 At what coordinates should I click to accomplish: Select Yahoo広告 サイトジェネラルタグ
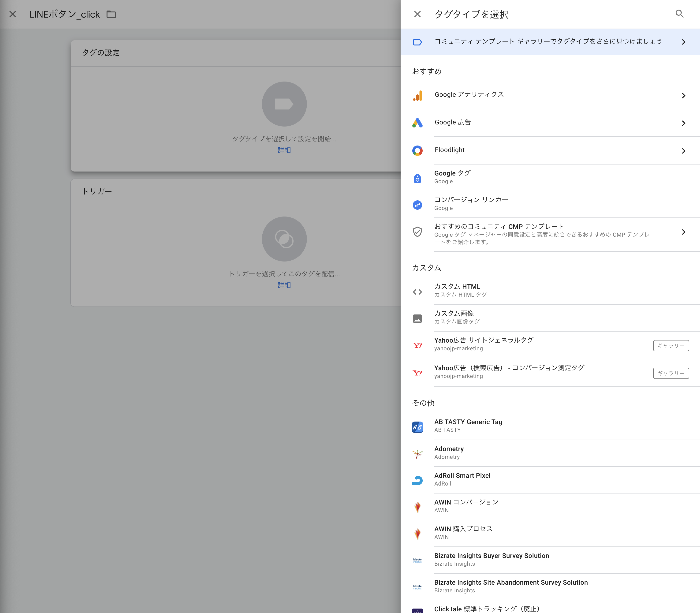(550, 345)
